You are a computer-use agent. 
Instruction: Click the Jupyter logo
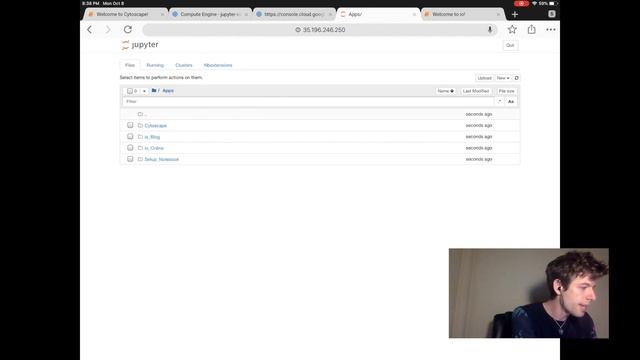click(x=140, y=44)
